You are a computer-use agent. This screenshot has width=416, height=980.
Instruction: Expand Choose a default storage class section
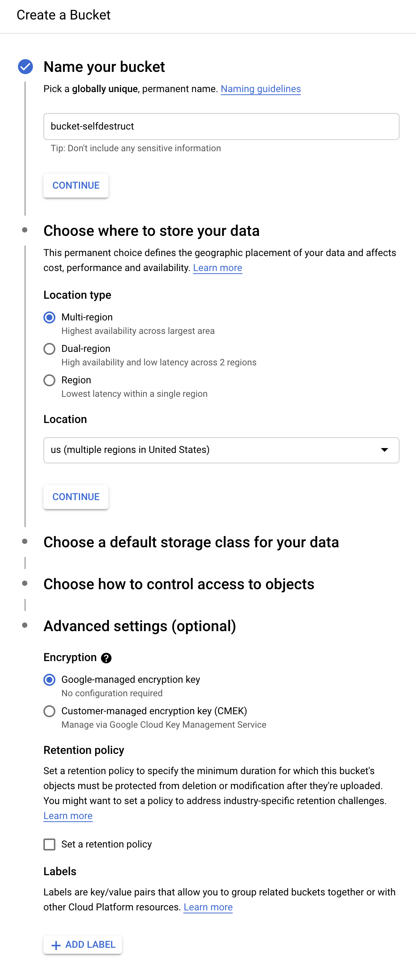pos(192,542)
